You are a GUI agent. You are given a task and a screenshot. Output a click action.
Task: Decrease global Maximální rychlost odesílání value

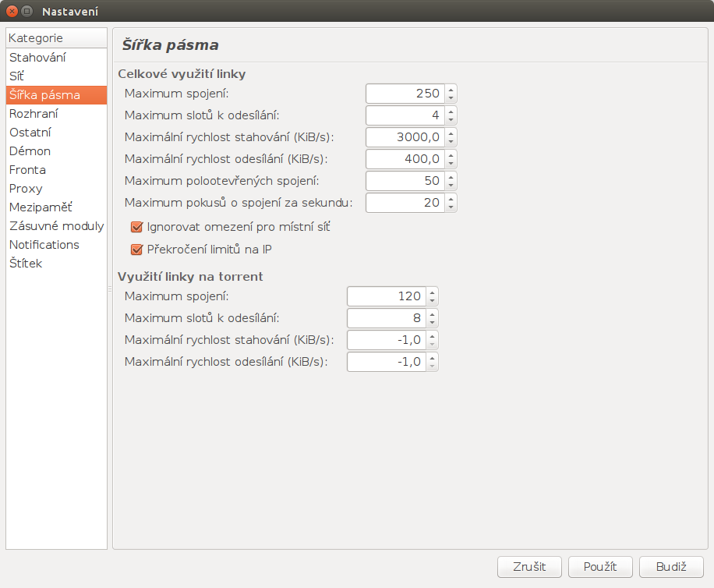pyautogui.click(x=451, y=163)
